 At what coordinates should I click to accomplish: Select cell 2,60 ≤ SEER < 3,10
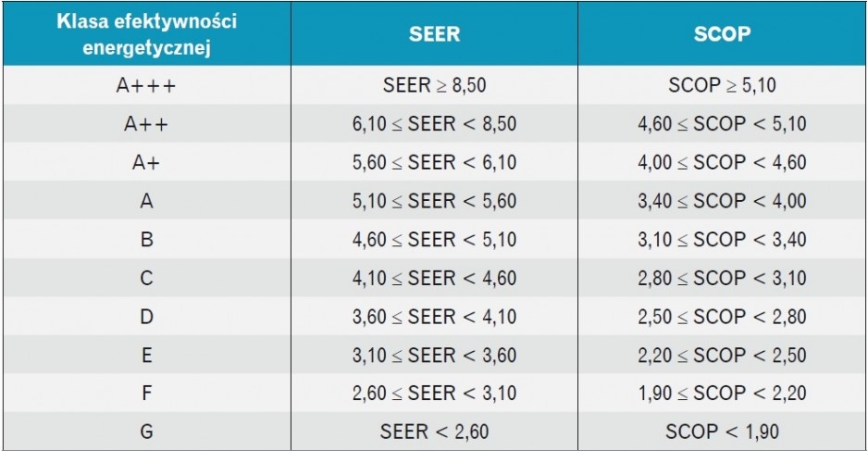[x=435, y=393]
